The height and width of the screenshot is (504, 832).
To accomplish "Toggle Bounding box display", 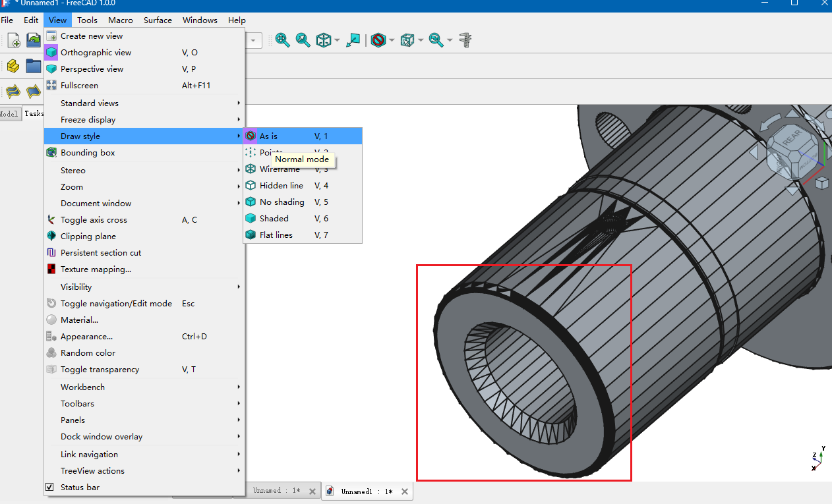I will (x=88, y=153).
